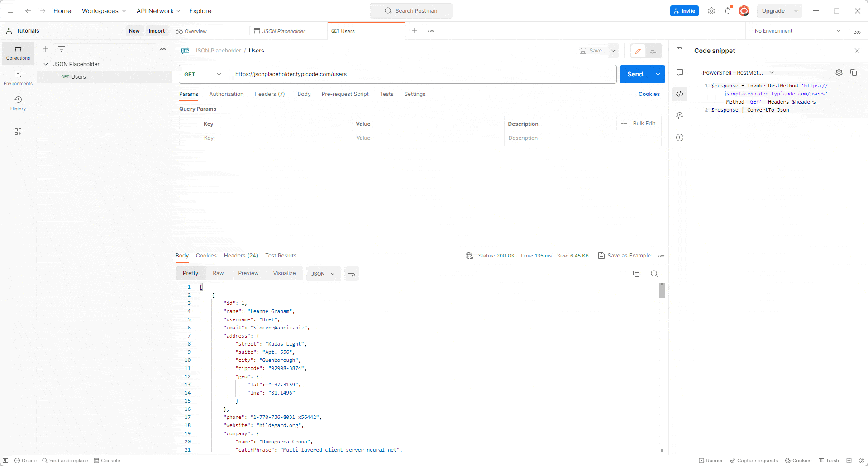Open the code snippet settings gear

[839, 72]
